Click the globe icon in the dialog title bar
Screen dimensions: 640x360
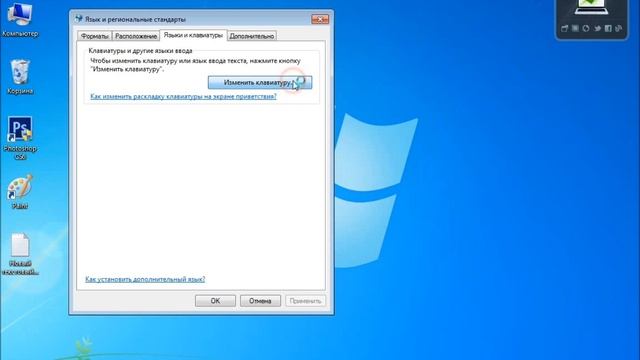[x=79, y=19]
